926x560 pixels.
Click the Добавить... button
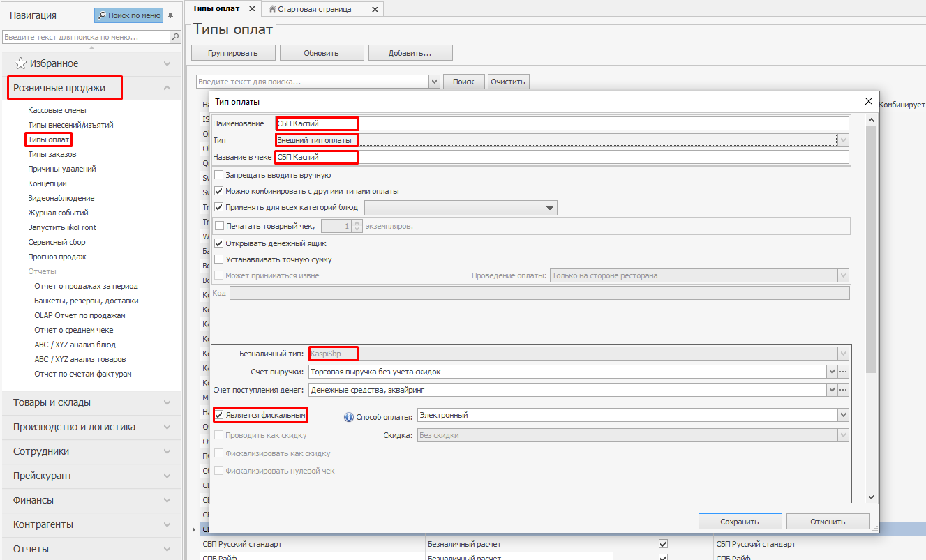[410, 52]
